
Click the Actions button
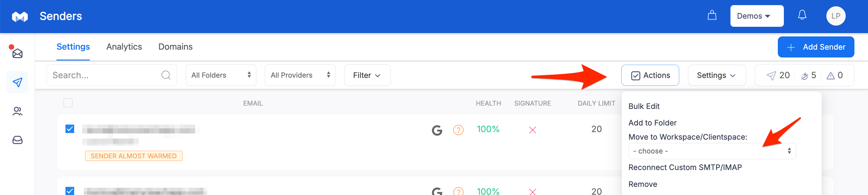pyautogui.click(x=650, y=75)
